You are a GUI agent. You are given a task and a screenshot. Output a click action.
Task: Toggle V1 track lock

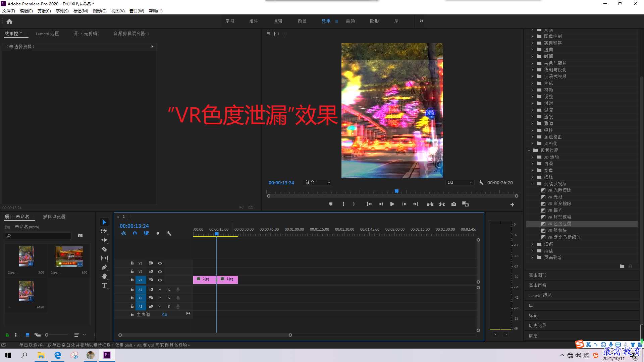click(x=132, y=280)
